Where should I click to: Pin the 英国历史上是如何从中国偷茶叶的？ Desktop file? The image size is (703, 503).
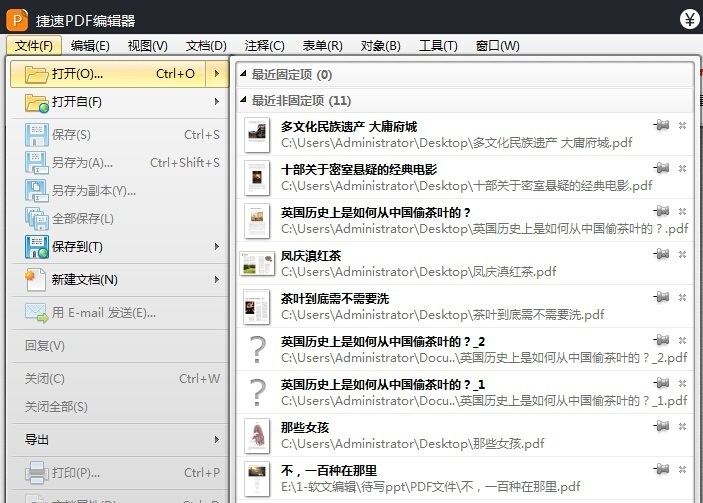[661, 211]
